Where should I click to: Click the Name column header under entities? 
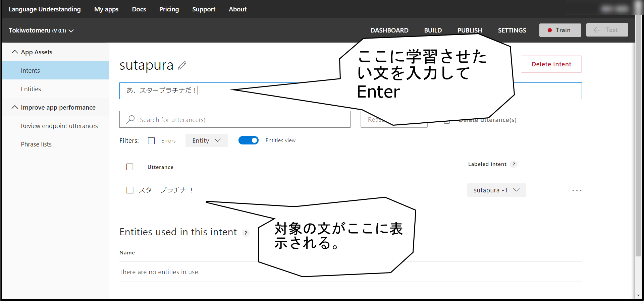[127, 252]
